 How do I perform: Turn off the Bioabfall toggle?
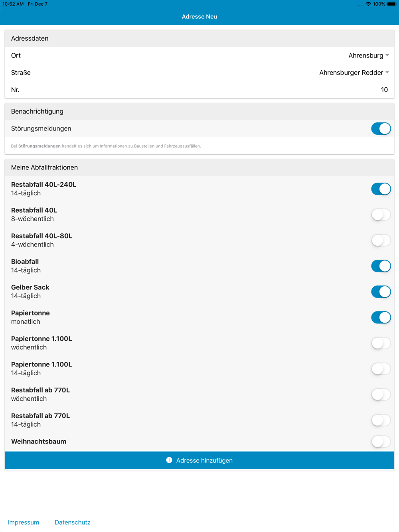(x=381, y=266)
